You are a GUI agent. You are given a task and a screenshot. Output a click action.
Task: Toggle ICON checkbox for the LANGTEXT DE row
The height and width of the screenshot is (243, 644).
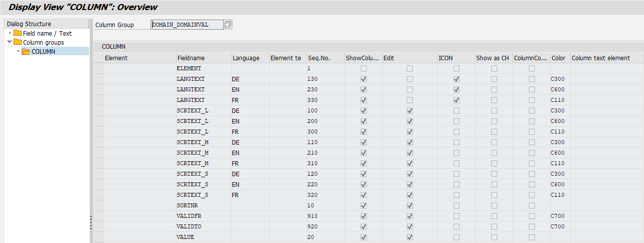[456, 79]
